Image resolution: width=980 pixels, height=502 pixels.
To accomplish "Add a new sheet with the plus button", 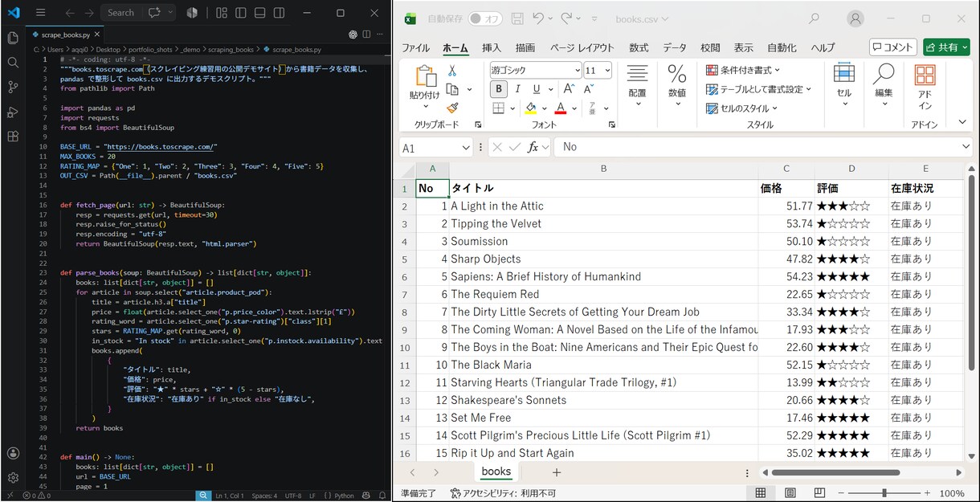I will 556,472.
